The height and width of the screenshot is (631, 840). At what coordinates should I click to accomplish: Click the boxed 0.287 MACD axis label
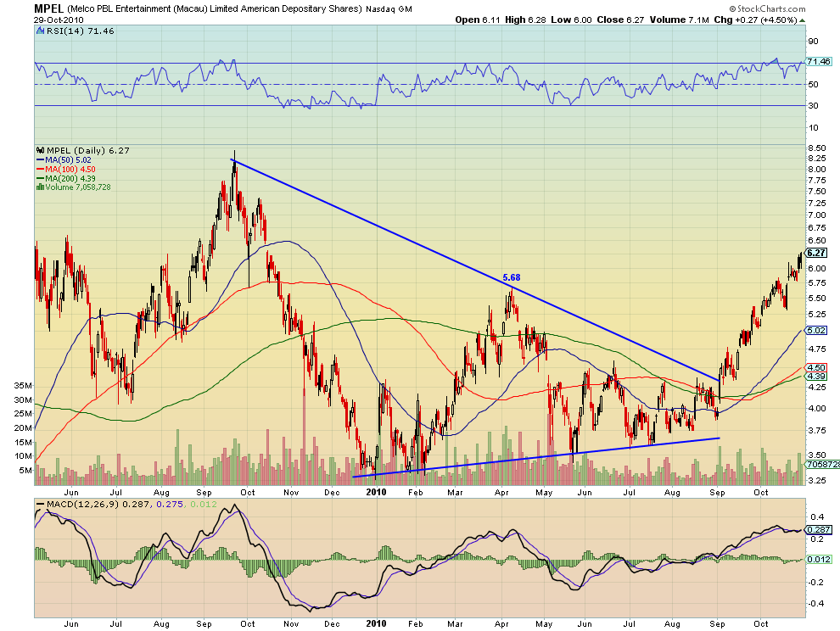tap(819, 529)
